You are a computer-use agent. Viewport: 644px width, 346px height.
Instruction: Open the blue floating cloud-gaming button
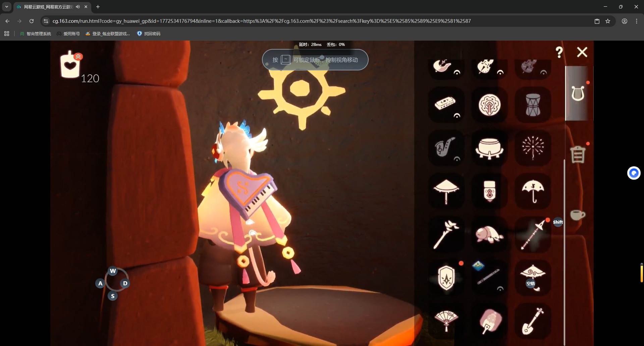click(x=634, y=173)
